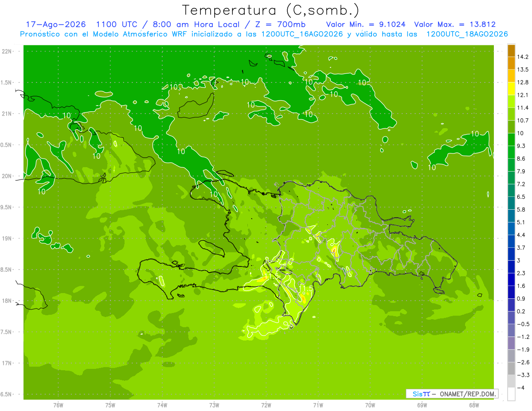This screenshot has width=532, height=411.
Task: Select the 'Valor Min. = 9.1024' text
Action: click(367, 24)
